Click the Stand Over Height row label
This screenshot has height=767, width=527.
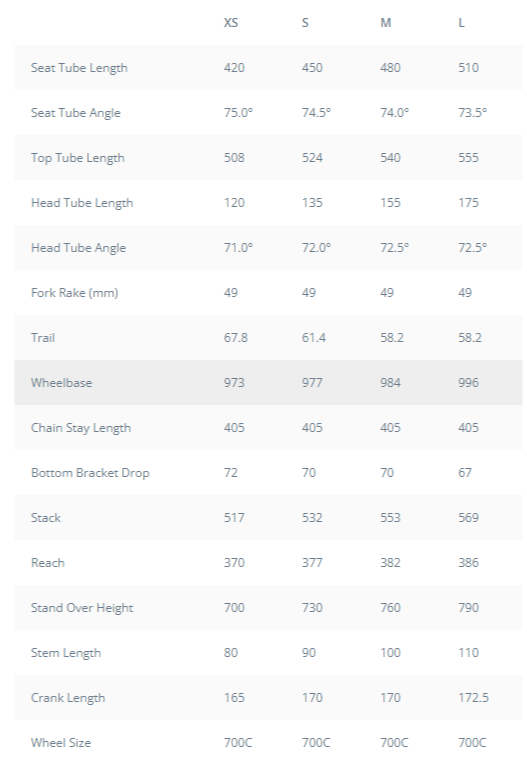pos(82,608)
